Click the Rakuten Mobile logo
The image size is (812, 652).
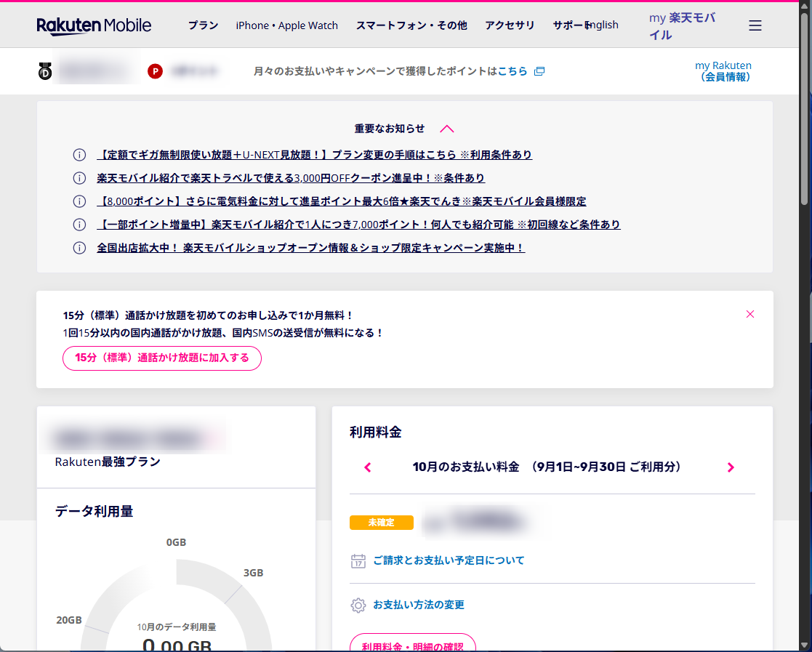(94, 25)
